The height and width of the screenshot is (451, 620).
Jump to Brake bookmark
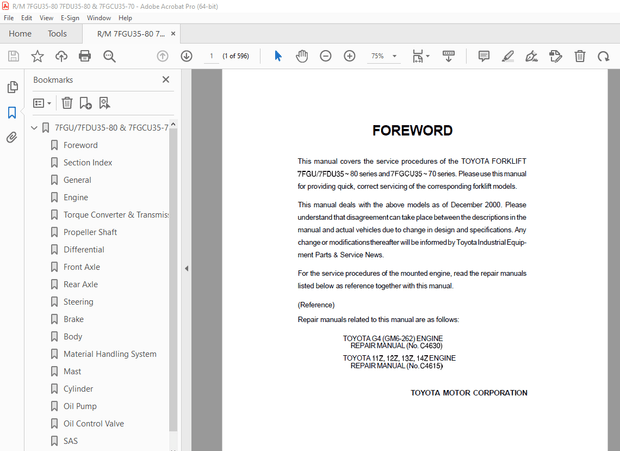74,319
